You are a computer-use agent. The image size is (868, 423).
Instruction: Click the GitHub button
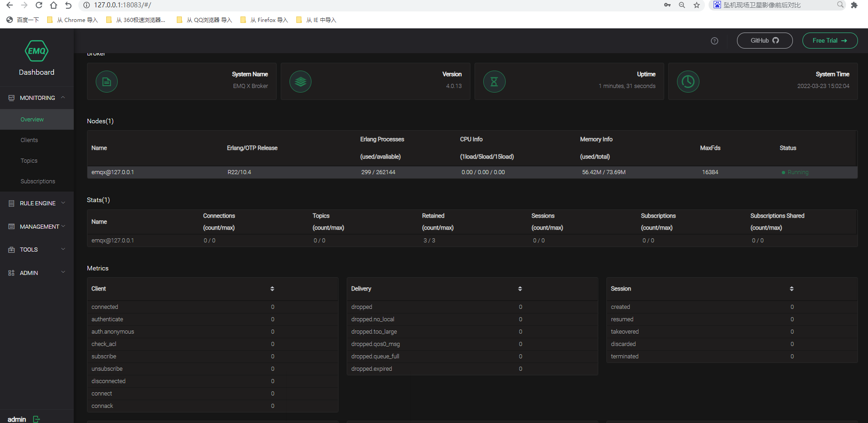(764, 40)
